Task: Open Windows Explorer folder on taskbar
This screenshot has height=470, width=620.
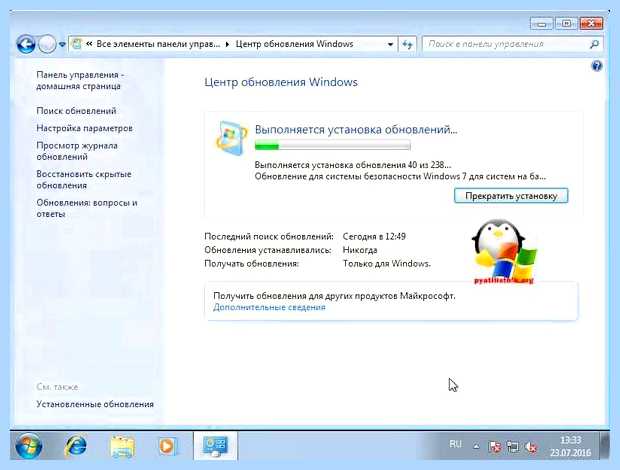Action: pyautogui.click(x=122, y=447)
